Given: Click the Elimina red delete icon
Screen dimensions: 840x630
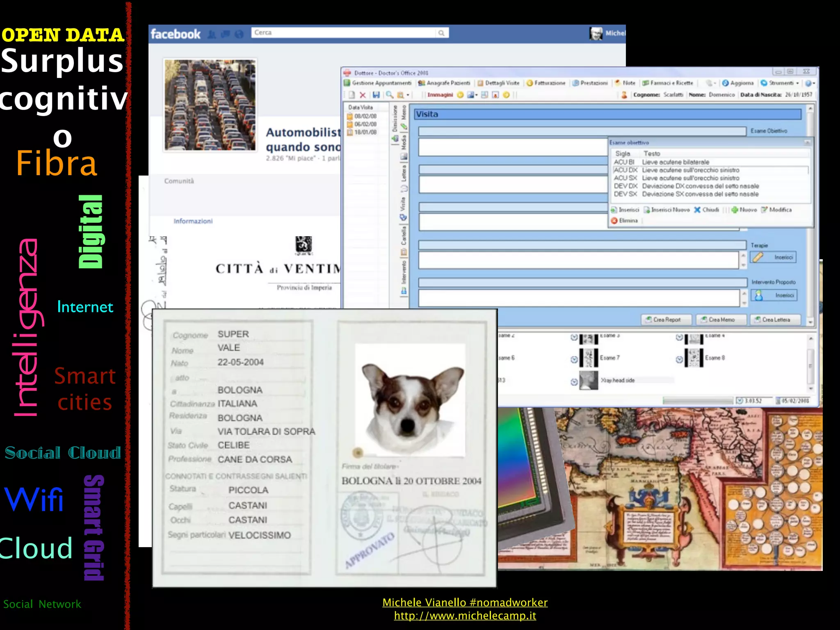Looking at the screenshot, I should [614, 221].
